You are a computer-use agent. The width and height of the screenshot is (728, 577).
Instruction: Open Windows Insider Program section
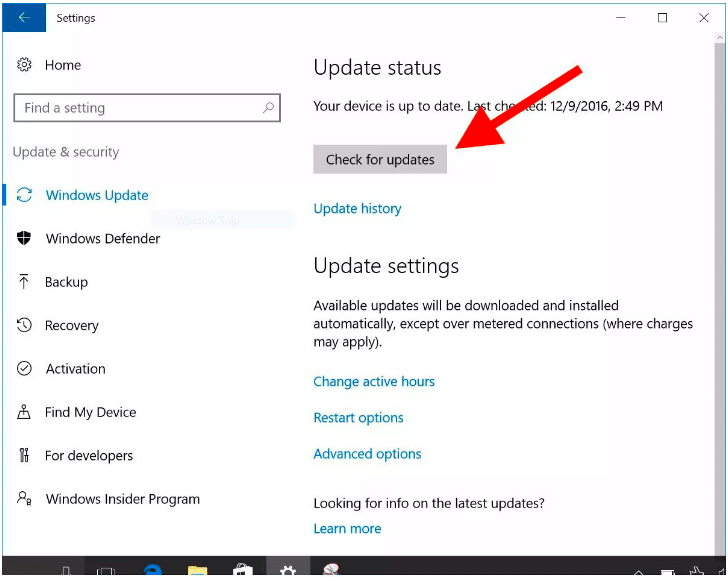tap(123, 499)
